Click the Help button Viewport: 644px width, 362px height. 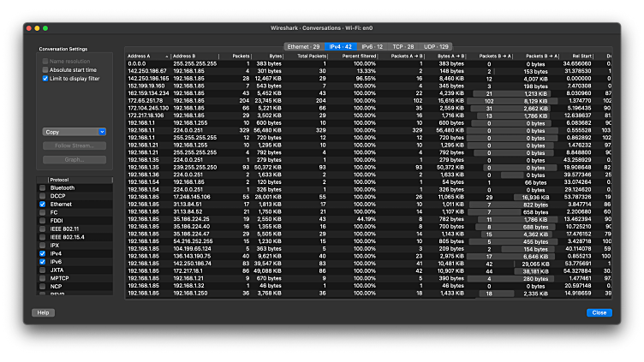pos(42,312)
